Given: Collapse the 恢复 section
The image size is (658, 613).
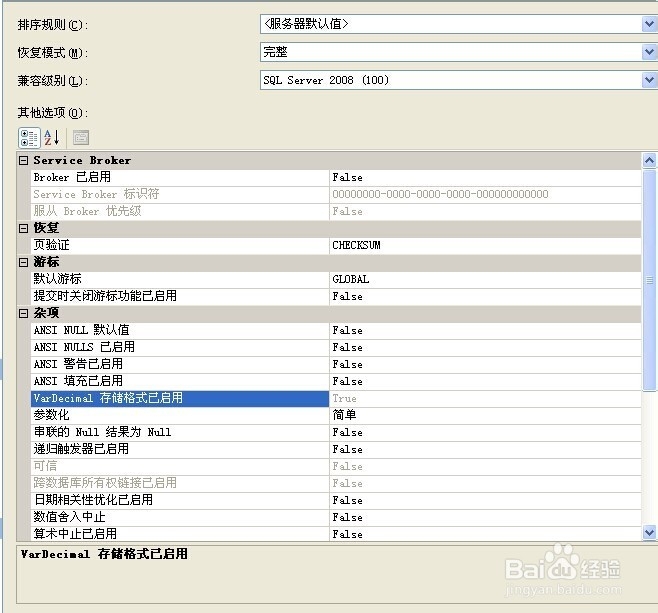Looking at the screenshot, I should click(24, 228).
